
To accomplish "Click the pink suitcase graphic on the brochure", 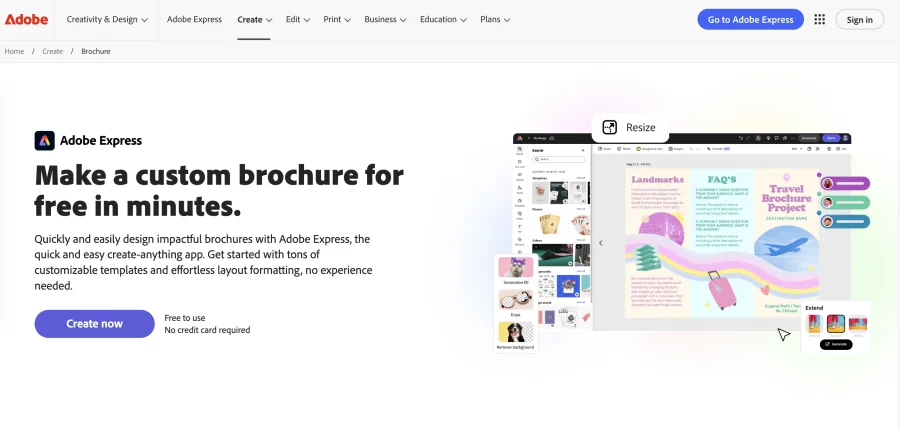I will click(x=721, y=290).
